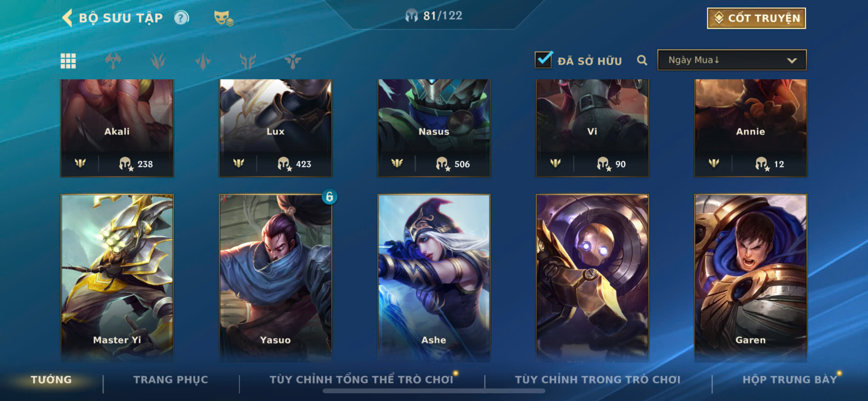
Task: Expand the Ngày Mua sort dropdown
Action: (x=731, y=60)
